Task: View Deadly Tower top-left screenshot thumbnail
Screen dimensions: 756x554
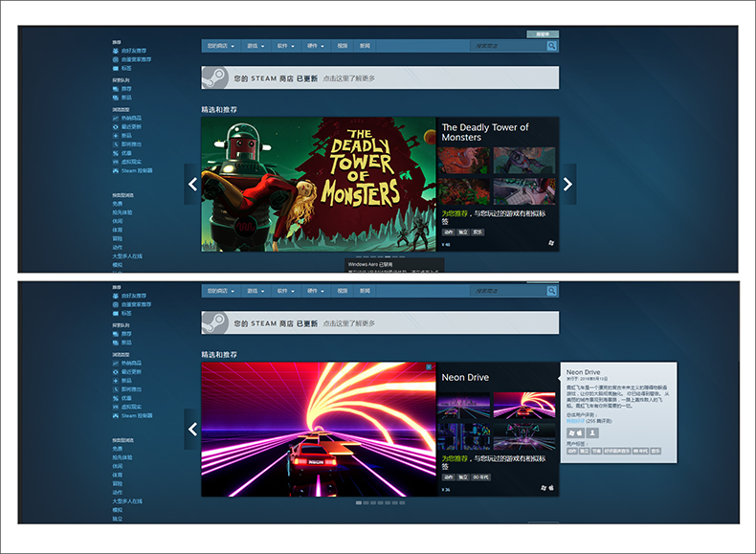Action: [x=463, y=161]
